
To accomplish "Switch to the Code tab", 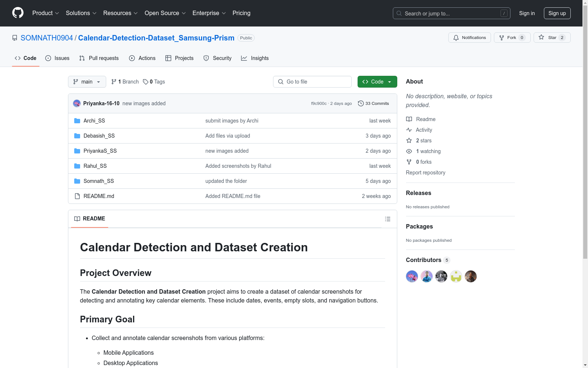I will coord(26,58).
